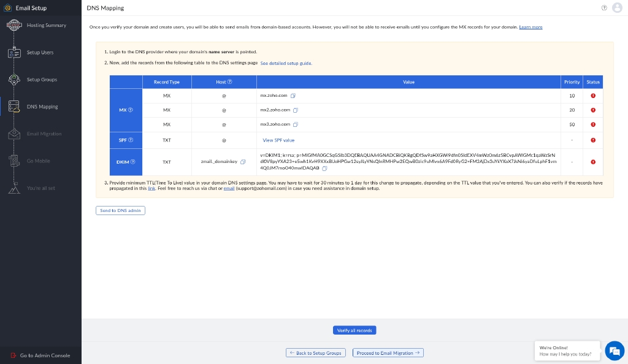The width and height of the screenshot is (628, 364).
Task: Click the You're all set step
Action: (41, 188)
